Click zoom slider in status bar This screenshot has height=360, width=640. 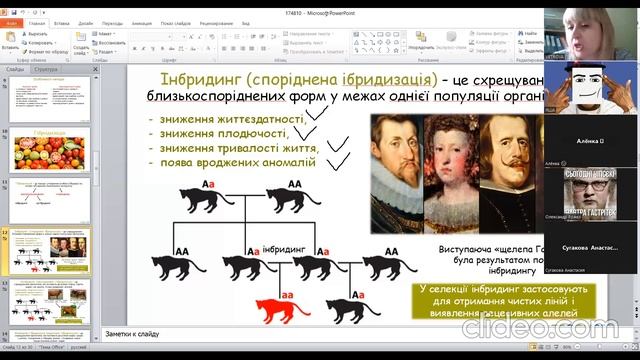click(x=599, y=347)
